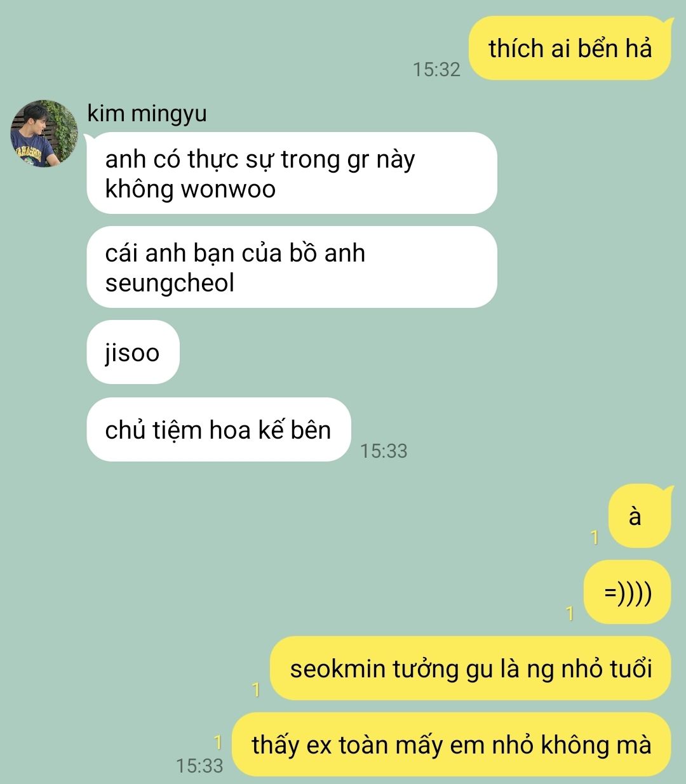Tap the 'thấy ex toàn mấy em nhỏ không mà' message

[x=452, y=744]
